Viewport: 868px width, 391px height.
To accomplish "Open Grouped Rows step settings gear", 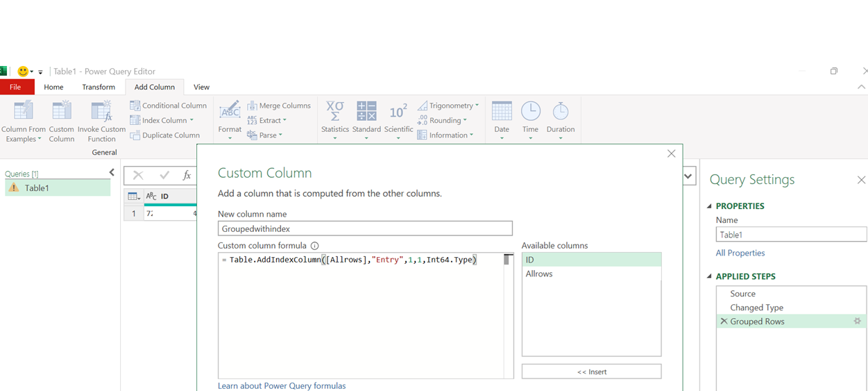I will tap(857, 322).
